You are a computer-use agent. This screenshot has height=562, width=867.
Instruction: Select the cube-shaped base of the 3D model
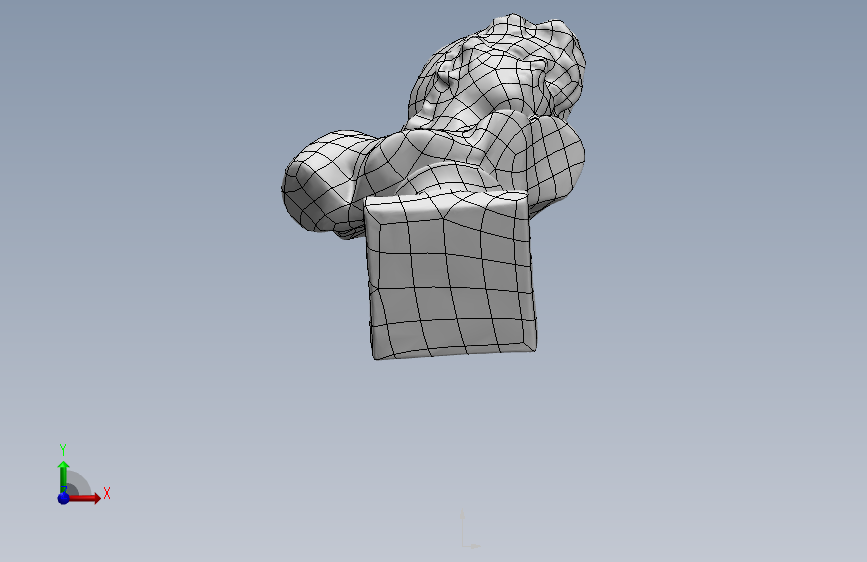pos(451,274)
